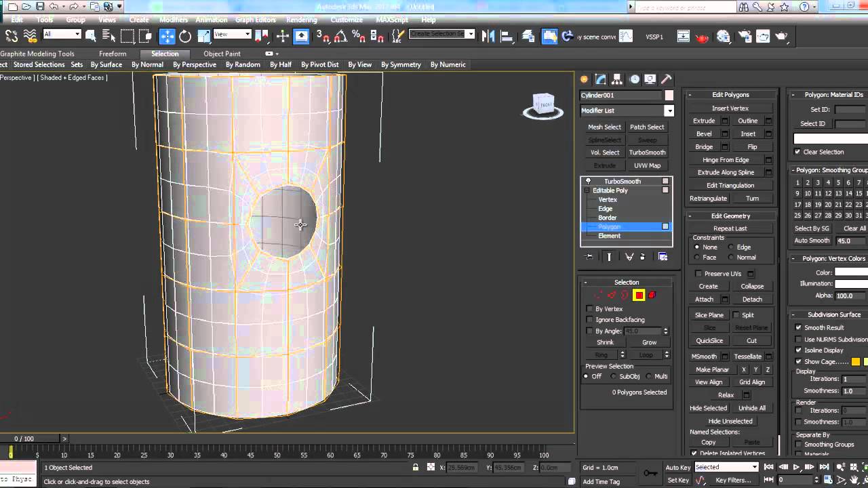Uncheck the Smooth Result checkbox

(x=799, y=327)
